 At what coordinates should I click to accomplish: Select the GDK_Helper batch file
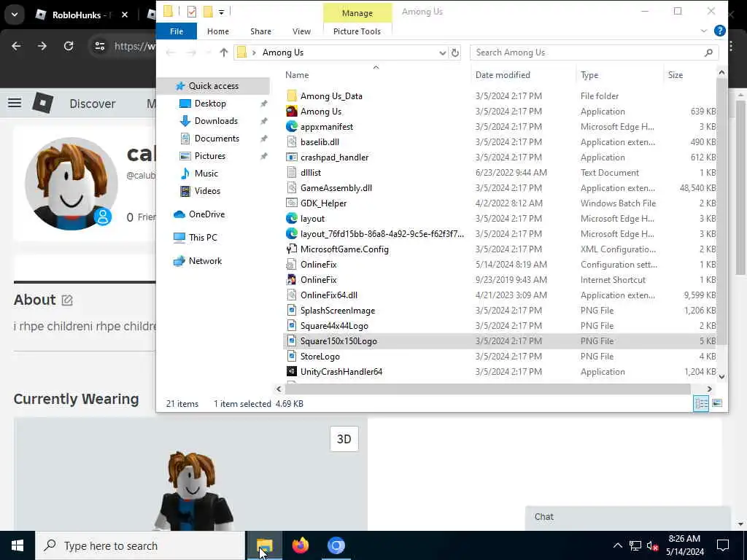[x=323, y=203]
